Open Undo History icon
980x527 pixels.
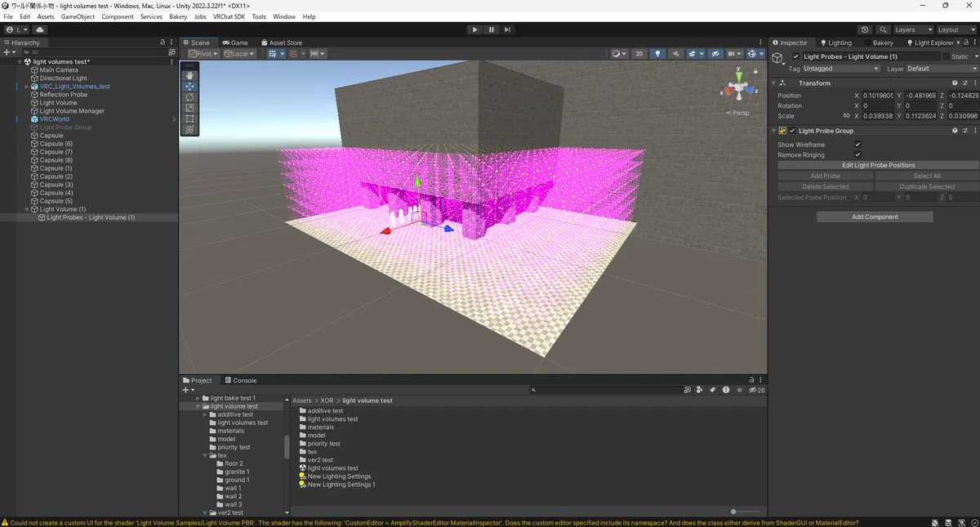(x=865, y=29)
